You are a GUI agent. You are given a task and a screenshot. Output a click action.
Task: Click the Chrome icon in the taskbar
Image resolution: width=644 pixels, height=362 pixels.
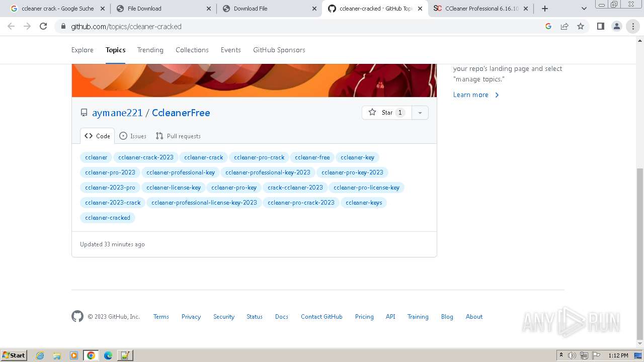(91, 355)
